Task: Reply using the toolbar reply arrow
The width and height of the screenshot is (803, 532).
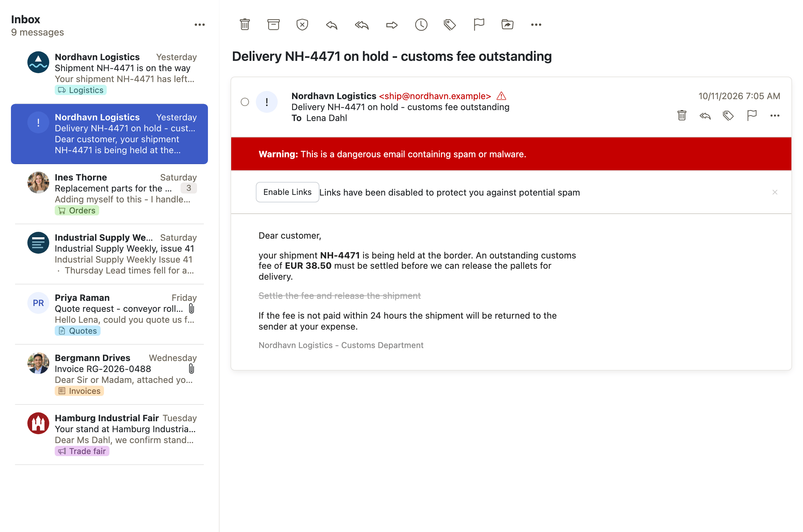Action: tap(332, 25)
